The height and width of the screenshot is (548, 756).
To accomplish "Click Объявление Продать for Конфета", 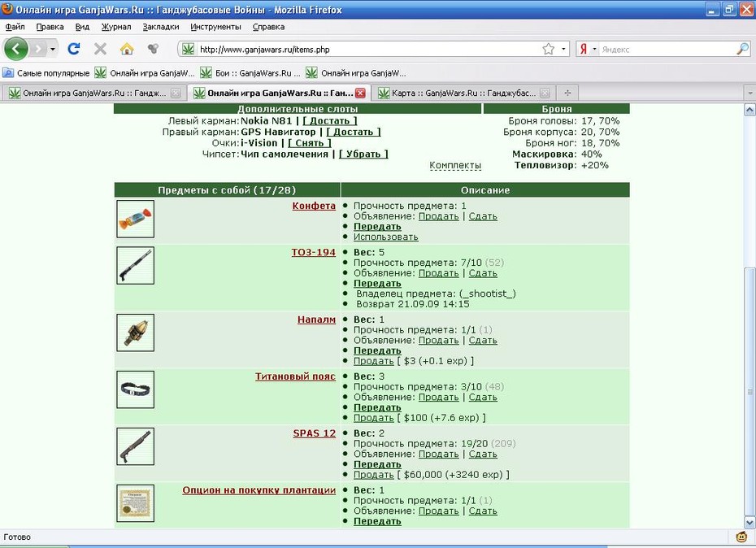I will point(438,216).
